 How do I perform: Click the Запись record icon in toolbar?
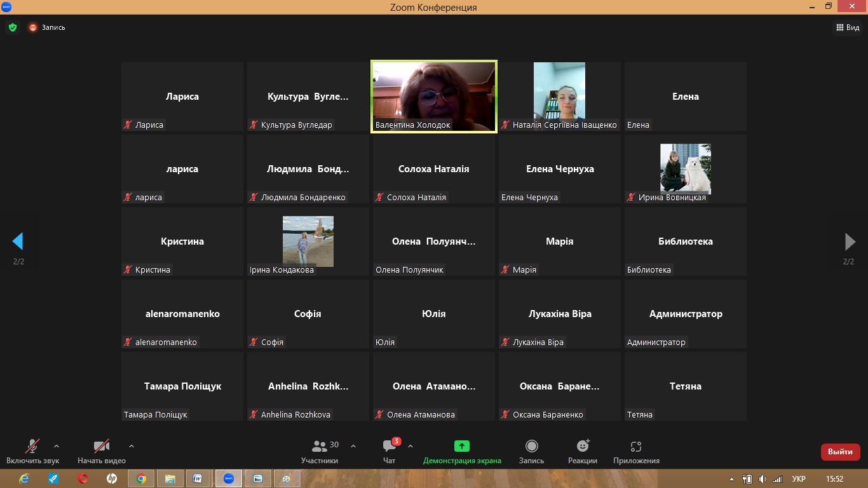point(531,451)
